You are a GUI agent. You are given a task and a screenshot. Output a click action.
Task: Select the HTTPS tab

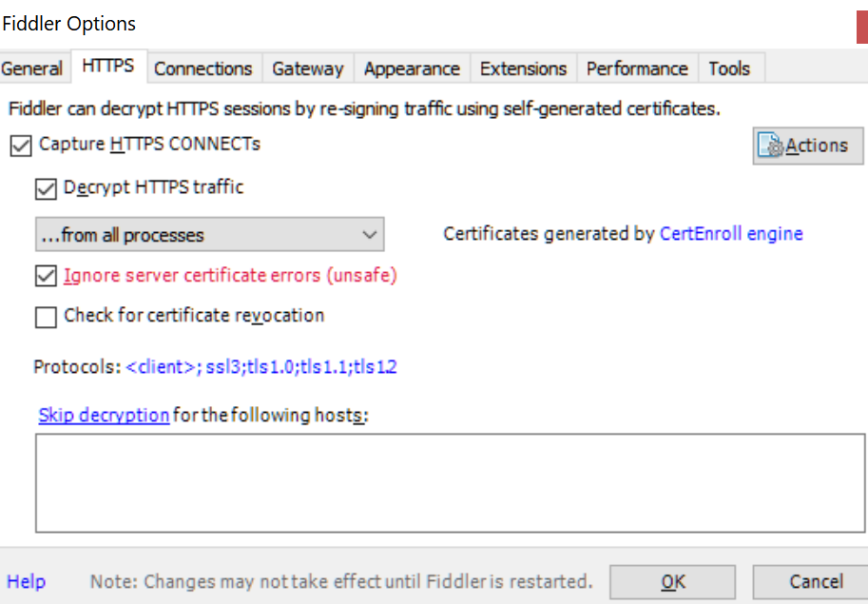pos(108,67)
